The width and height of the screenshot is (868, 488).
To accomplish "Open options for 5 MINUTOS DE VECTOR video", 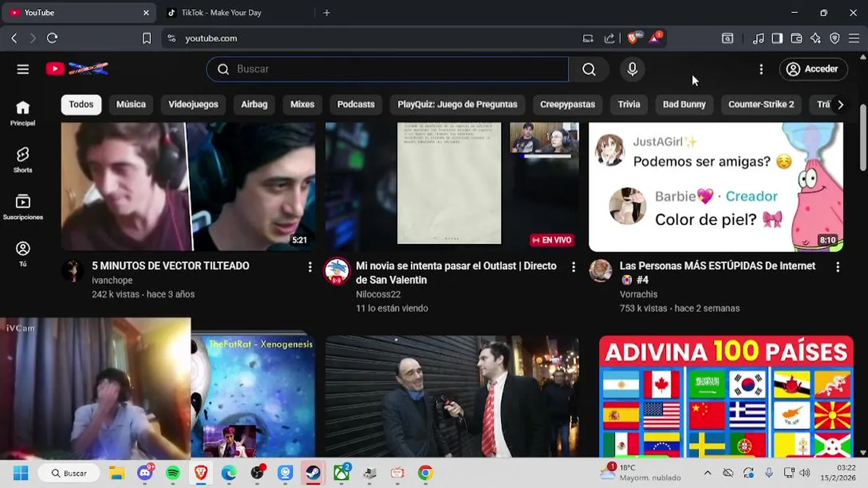I will point(310,267).
